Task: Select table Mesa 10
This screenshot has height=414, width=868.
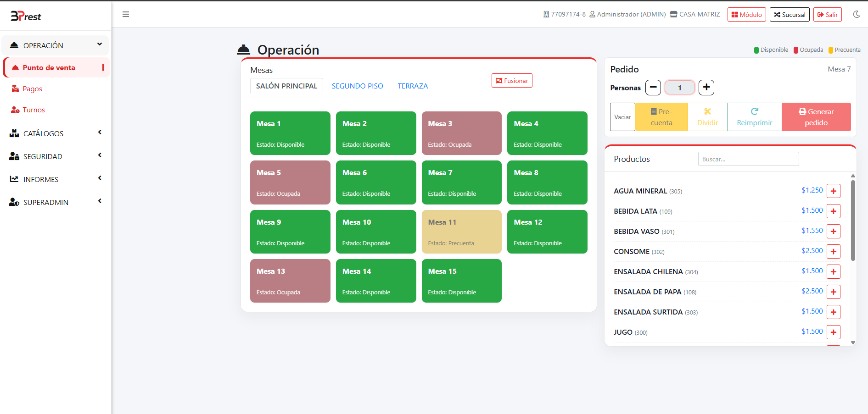Action: pos(376,232)
